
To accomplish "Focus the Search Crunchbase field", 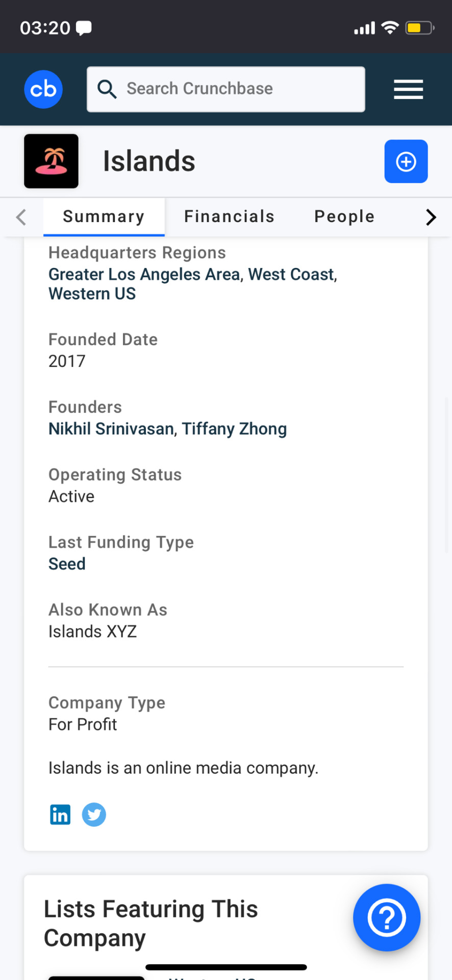I will (226, 89).
